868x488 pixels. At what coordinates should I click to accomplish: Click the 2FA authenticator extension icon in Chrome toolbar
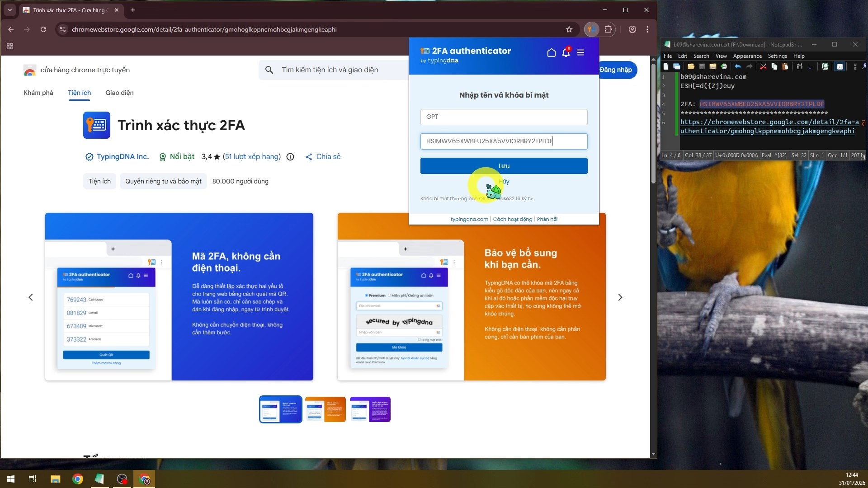point(591,29)
